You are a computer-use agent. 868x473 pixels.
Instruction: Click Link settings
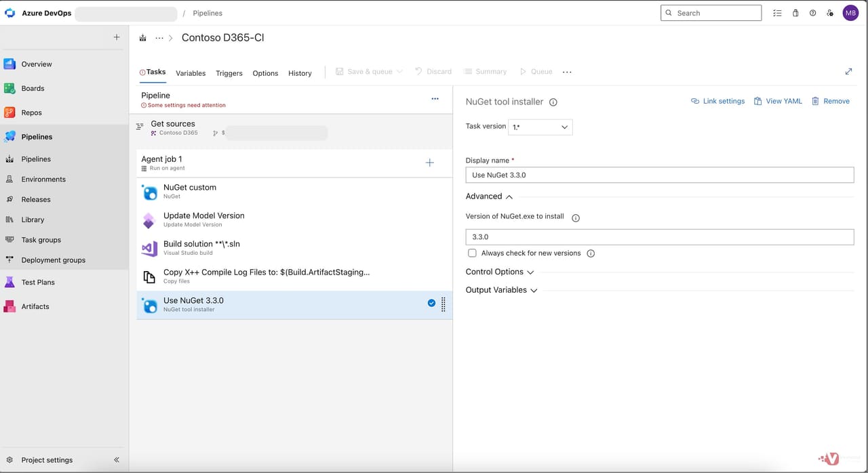click(717, 101)
